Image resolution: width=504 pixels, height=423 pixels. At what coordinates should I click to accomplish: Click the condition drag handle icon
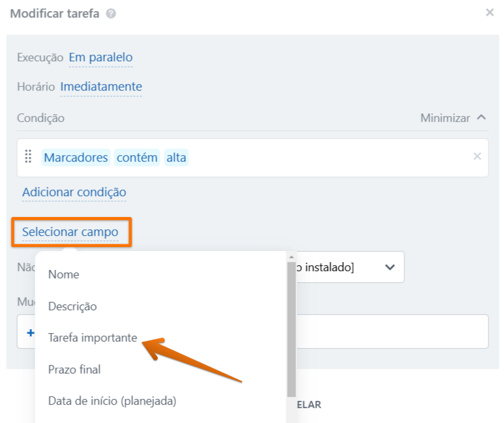(28, 156)
